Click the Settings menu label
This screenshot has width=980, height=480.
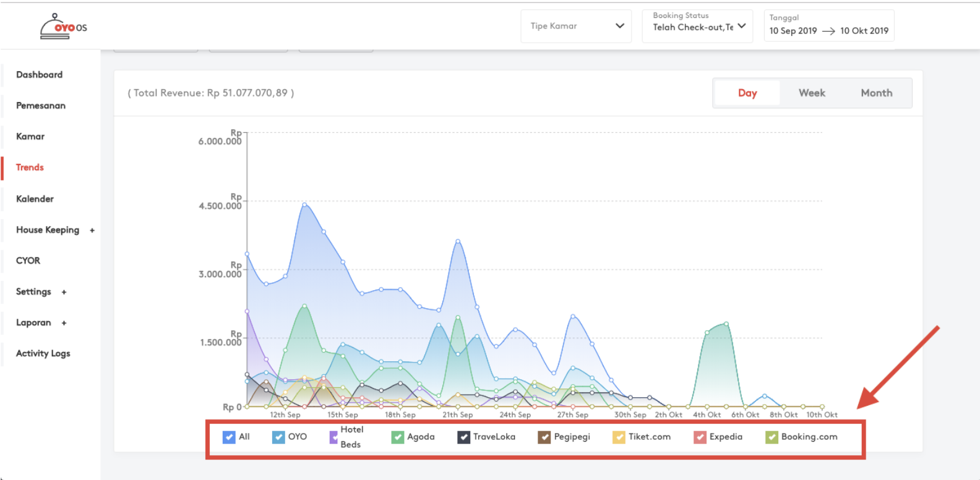(33, 292)
